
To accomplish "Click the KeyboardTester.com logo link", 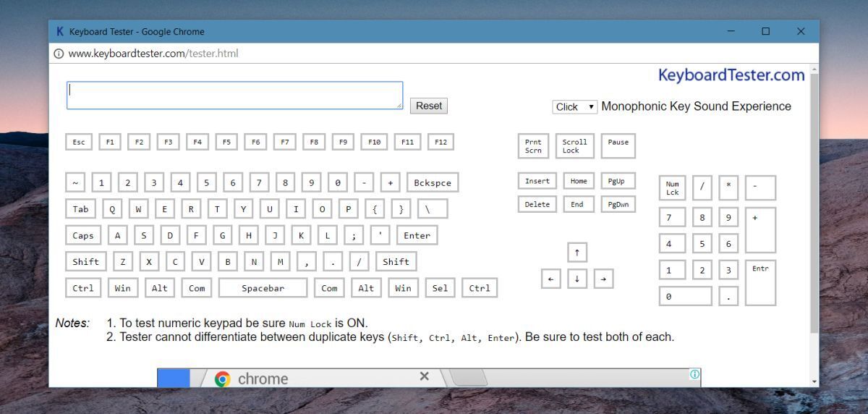I will coord(731,75).
